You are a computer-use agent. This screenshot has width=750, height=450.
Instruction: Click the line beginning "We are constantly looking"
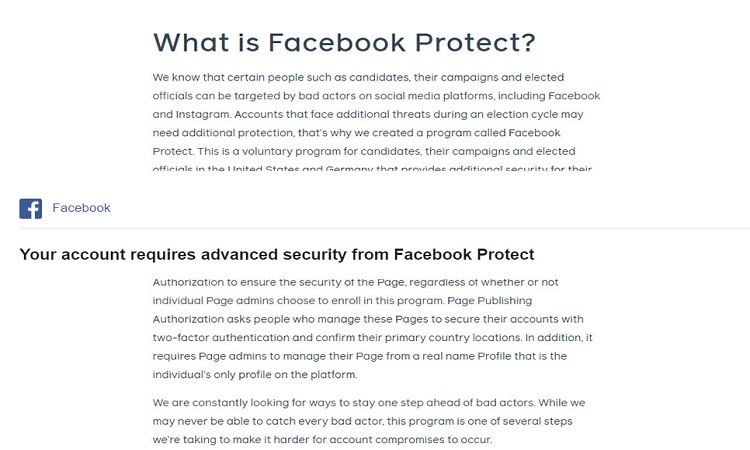pos(369,403)
